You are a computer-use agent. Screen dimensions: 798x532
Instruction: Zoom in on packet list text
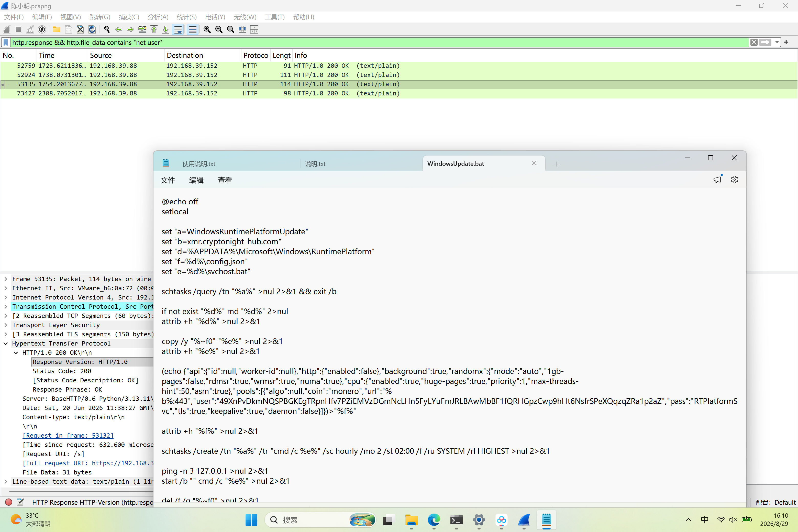(x=207, y=29)
